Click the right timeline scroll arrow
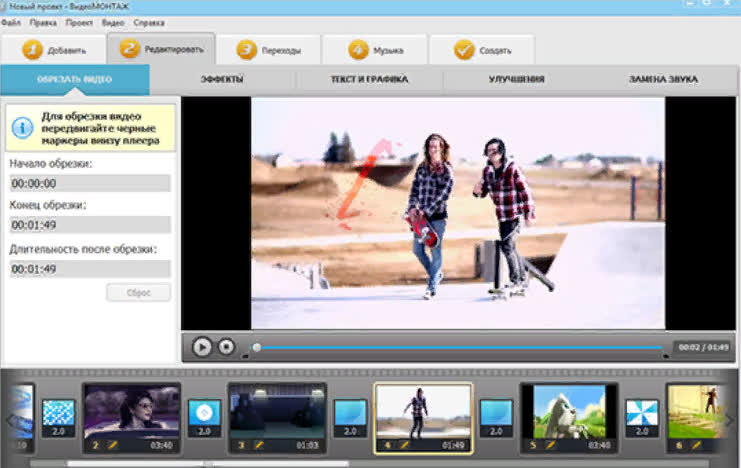The image size is (741, 468). [x=730, y=420]
